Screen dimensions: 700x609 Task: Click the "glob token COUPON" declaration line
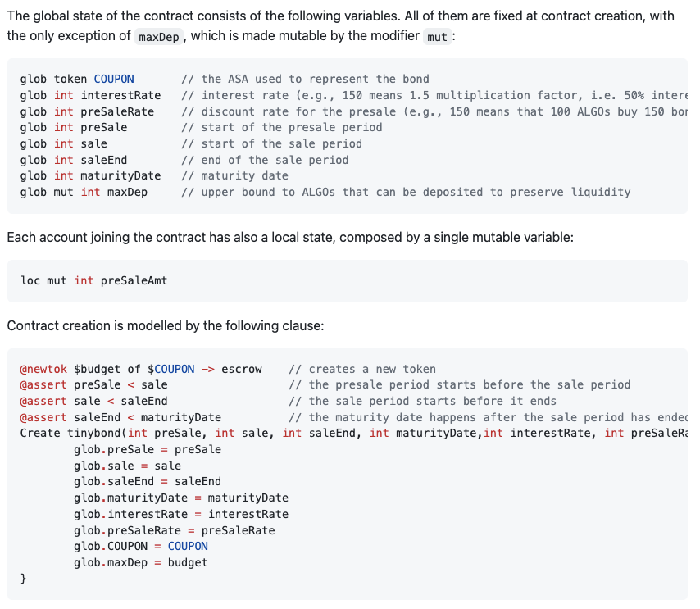tap(77, 80)
